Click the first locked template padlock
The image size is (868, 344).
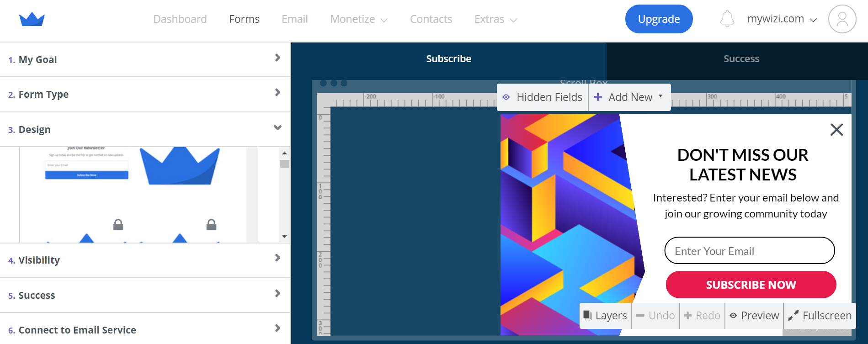[x=118, y=224]
